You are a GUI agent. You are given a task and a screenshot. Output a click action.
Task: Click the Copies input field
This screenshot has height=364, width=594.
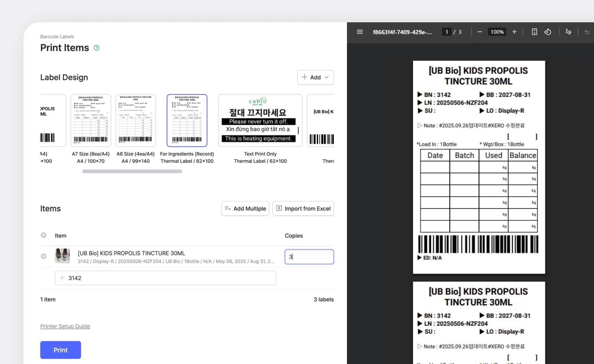click(309, 257)
